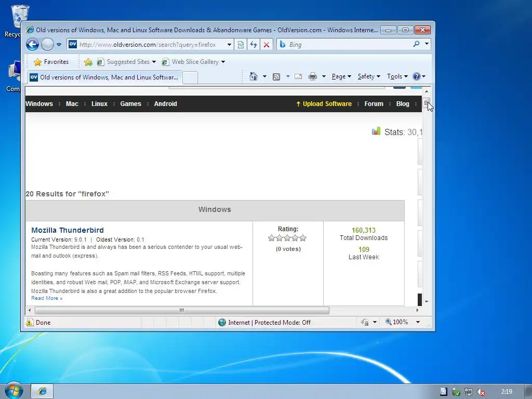Click the vertical scrollbar down arrow
532x399 pixels.
(427, 301)
